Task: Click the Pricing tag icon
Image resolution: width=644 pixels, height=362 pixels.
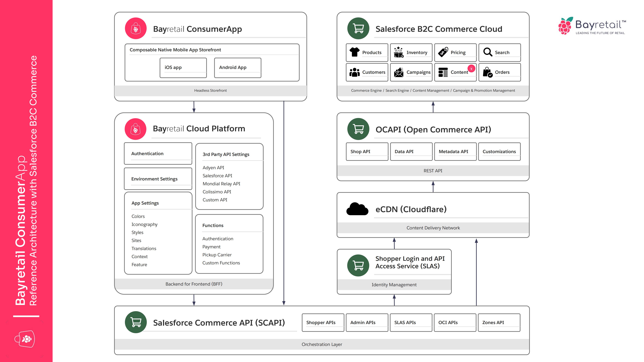Action: click(443, 52)
